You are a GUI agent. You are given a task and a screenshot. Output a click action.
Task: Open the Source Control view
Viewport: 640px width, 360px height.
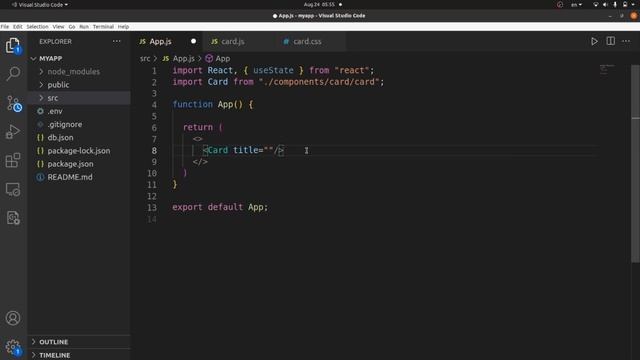14,104
